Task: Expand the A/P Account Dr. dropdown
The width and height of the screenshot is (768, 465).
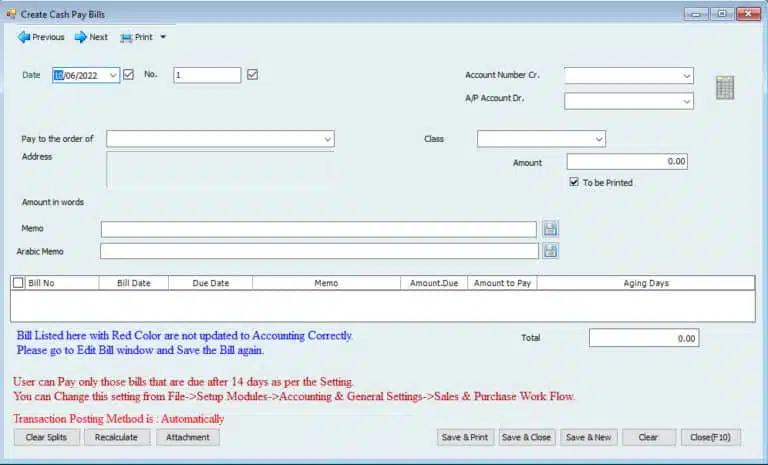Action: (x=687, y=101)
